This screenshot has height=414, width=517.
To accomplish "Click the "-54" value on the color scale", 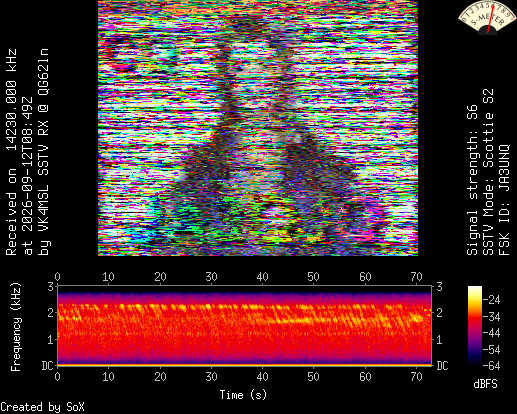I will coord(492,349).
